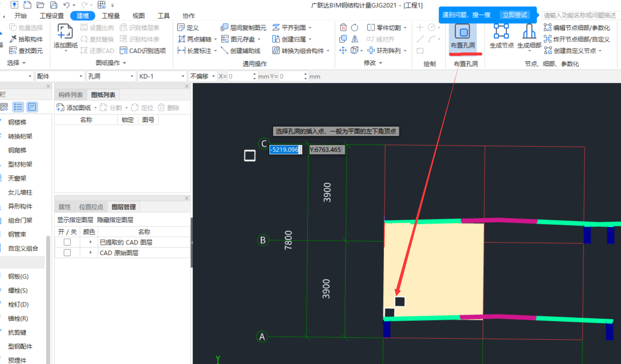
Task: Select 钢楼梯 in the component list
Action: pyautogui.click(x=17, y=122)
